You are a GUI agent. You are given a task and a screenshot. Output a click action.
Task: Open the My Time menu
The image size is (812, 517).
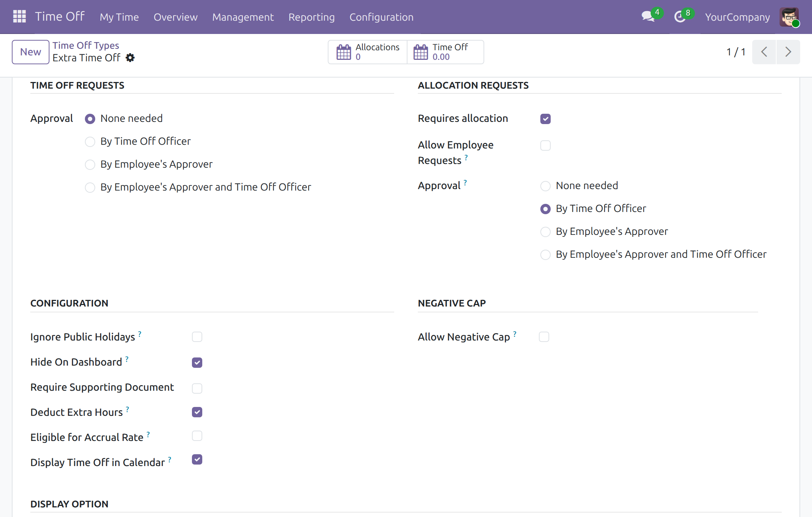tap(119, 17)
